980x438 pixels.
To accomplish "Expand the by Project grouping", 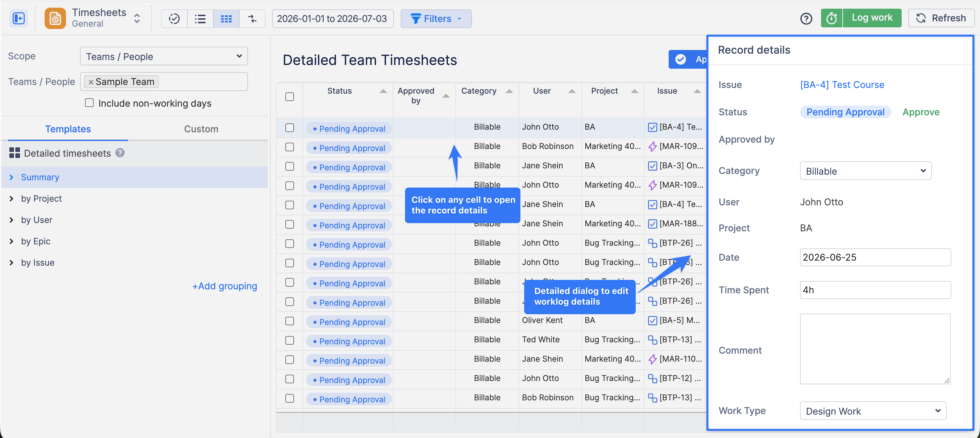I will [41, 199].
